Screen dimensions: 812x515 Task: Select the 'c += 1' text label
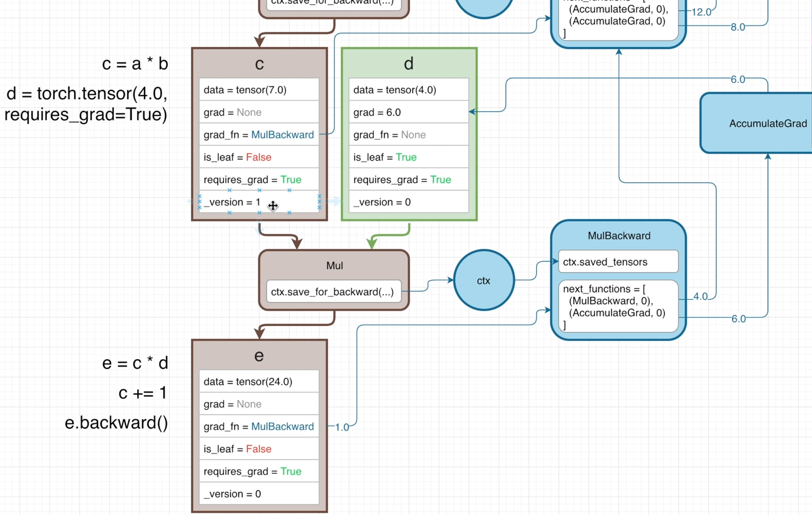pyautogui.click(x=143, y=393)
